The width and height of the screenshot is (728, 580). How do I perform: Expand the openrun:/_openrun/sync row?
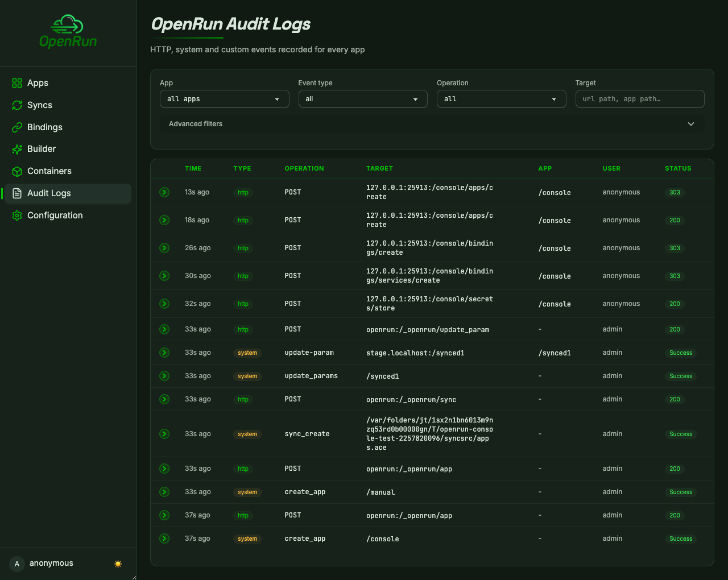(164, 399)
